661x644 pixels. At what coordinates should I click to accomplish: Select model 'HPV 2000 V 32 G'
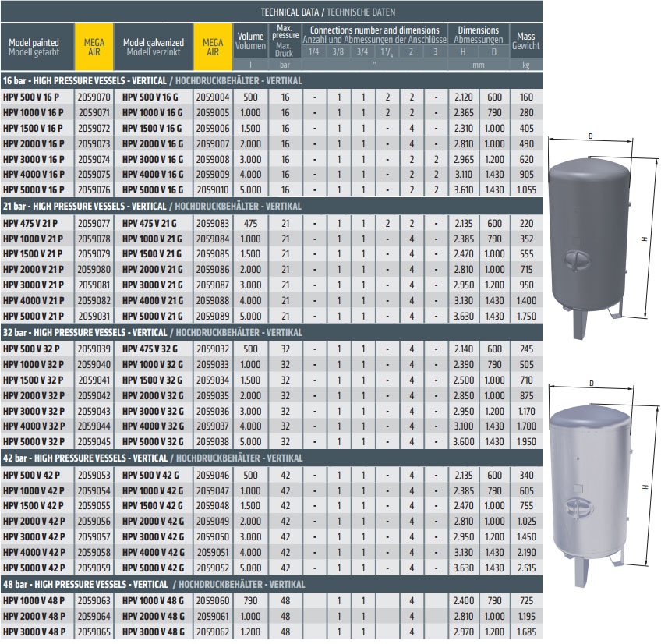point(153,395)
